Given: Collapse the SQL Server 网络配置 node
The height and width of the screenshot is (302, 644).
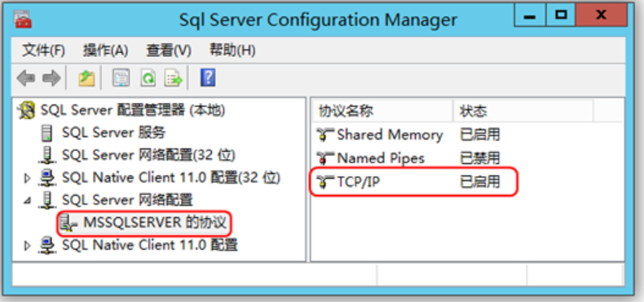Looking at the screenshot, I should (27, 201).
